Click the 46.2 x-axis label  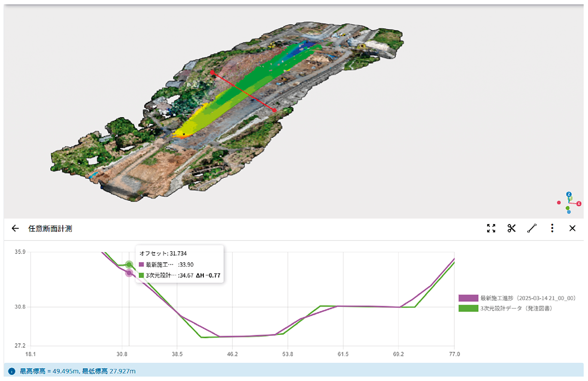[233, 354]
